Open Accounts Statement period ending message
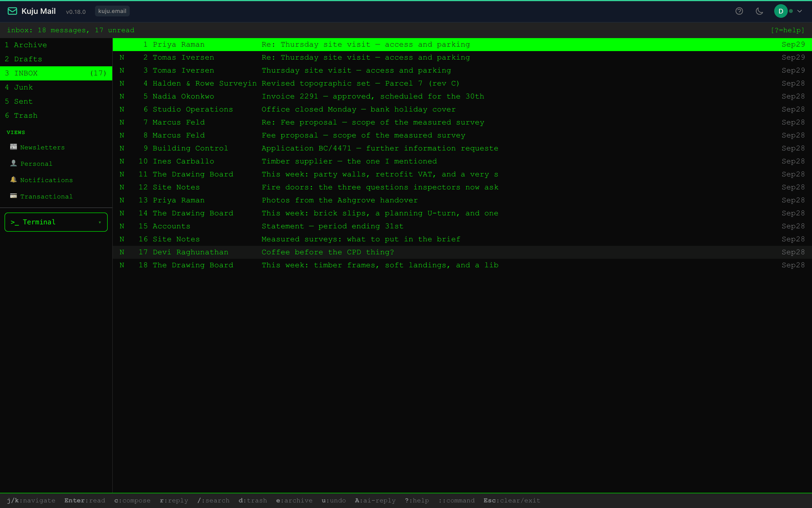 pyautogui.click(x=462, y=226)
